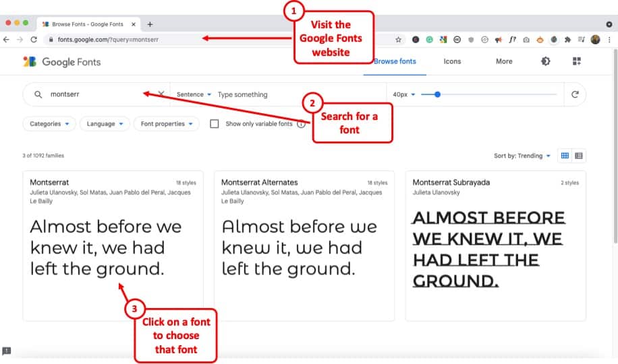Open the Chrome profile avatar
Screen dimensions: 618x364
click(596, 39)
